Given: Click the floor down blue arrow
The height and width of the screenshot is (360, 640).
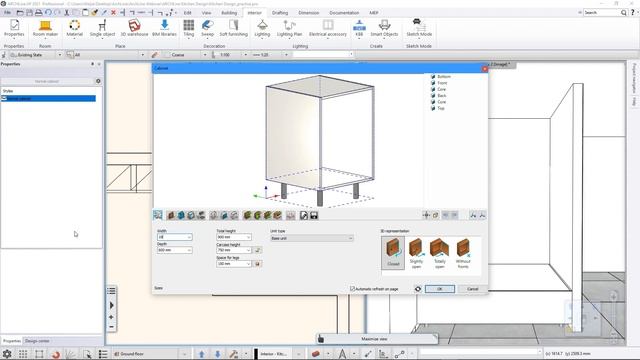Looking at the screenshot, I should (218, 354).
